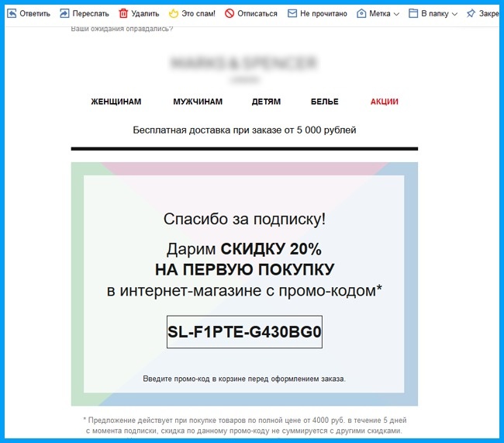Delete the message using the trash icon
Image resolution: width=504 pixels, height=443 pixels.
tap(123, 13)
